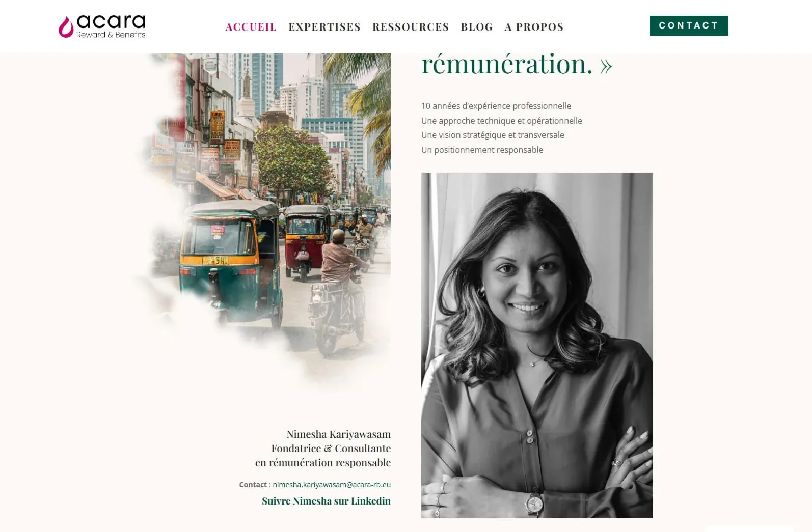Click the nimesha.kariyawasam@acara-rb.eu email link
The width and height of the screenshot is (812, 532).
pyautogui.click(x=332, y=485)
